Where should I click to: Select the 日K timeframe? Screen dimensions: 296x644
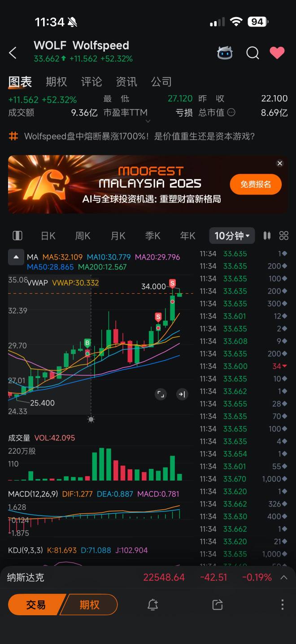click(x=48, y=236)
